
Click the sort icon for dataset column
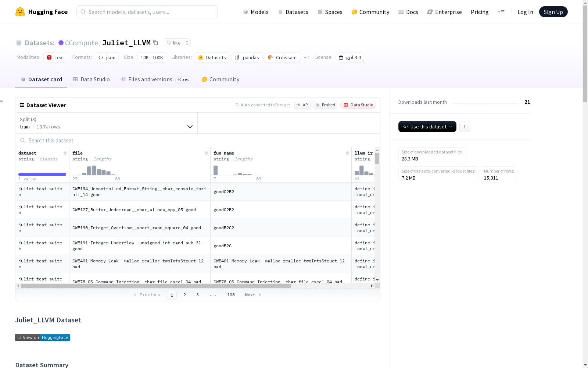[x=65, y=153]
